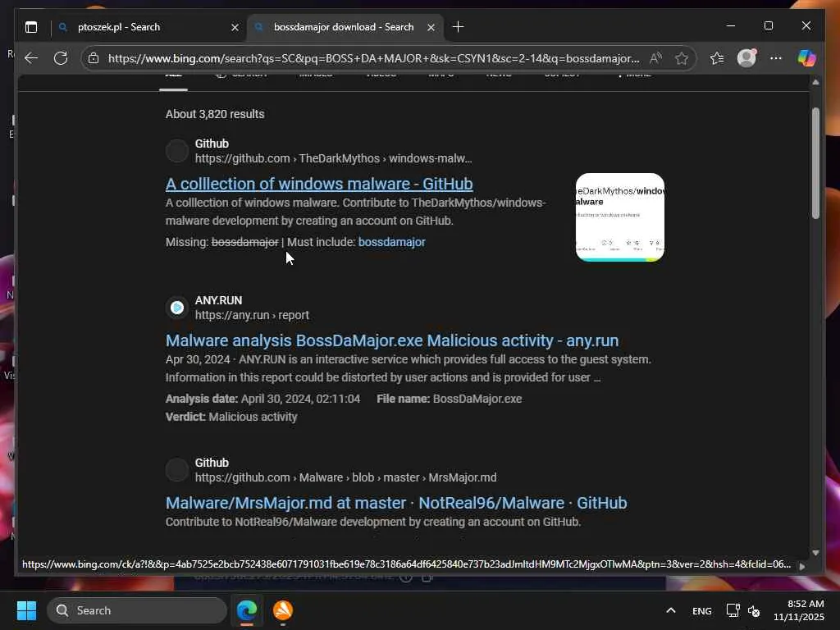This screenshot has width=840, height=630.
Task: Click the ANY.RUN site favicon
Action: [177, 308]
